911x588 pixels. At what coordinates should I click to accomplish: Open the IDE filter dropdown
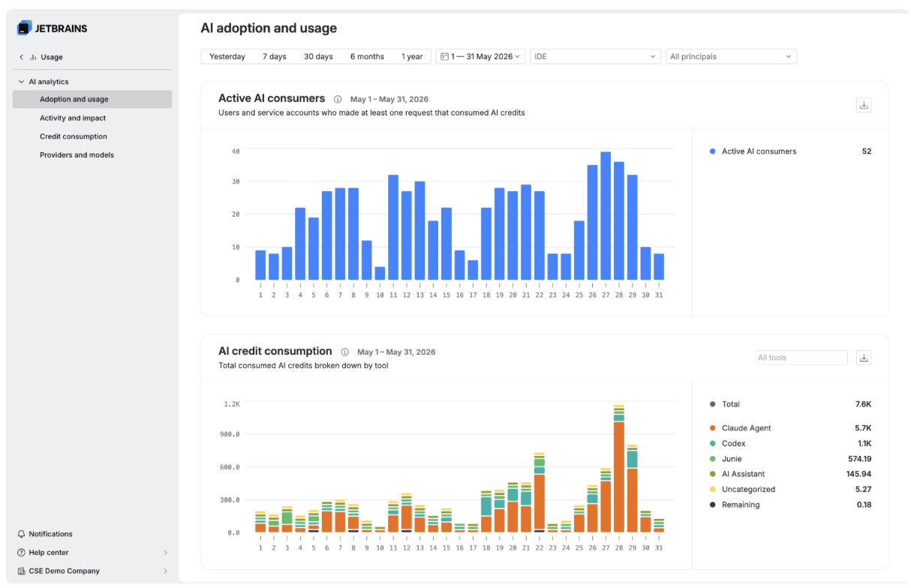pos(595,56)
